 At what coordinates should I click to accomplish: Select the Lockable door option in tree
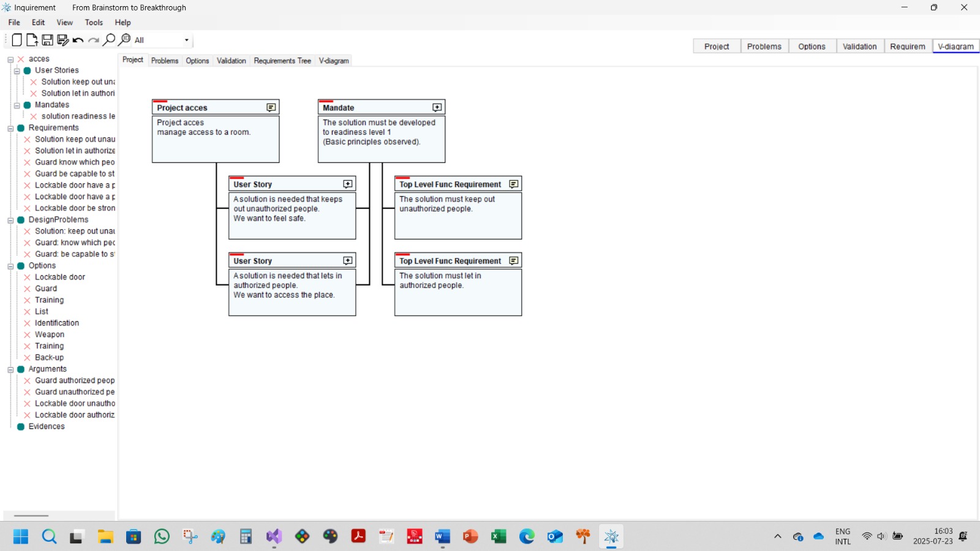pyautogui.click(x=60, y=277)
